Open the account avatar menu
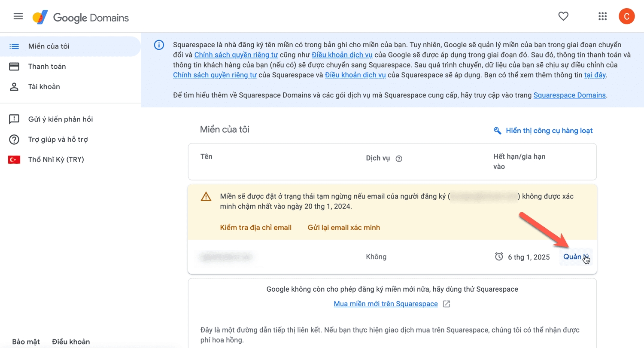 click(x=626, y=17)
